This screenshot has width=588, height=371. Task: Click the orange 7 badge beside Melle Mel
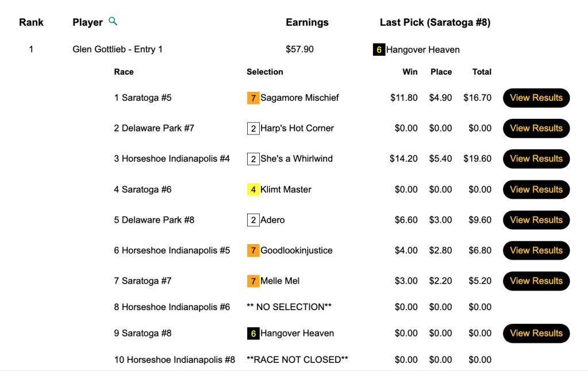253,281
